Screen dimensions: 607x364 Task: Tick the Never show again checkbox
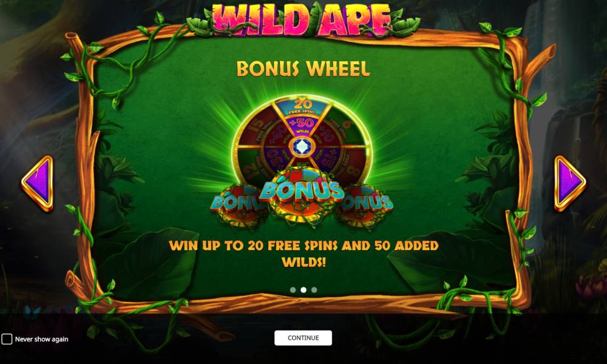[x=7, y=339]
